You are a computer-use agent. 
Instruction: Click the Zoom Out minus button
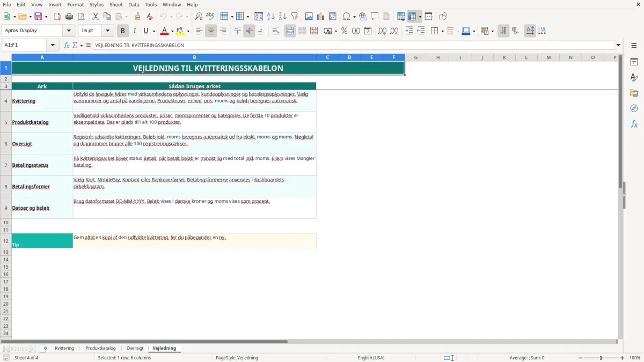[580, 358]
